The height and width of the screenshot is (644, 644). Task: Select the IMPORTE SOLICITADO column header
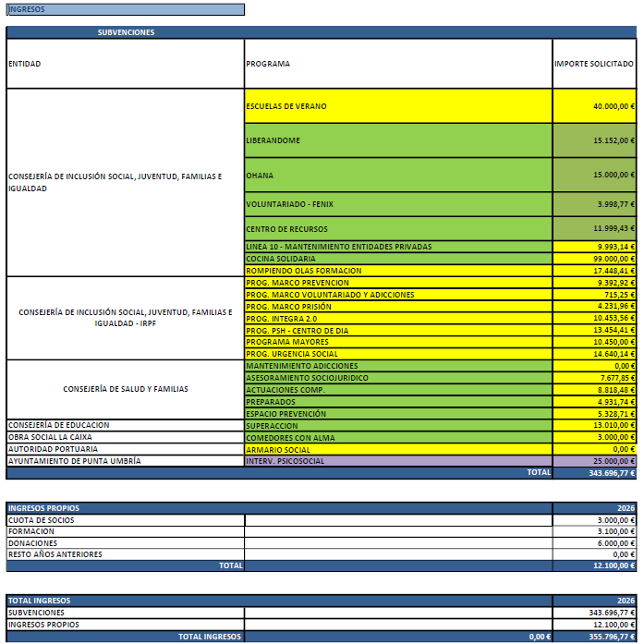tap(594, 64)
